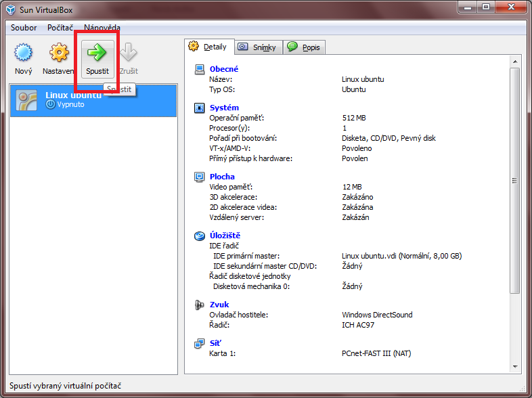Screen dimensions: 532x398
Task: Click 'IDE sekundární master CD/DVD:' label
Action: tap(265, 266)
